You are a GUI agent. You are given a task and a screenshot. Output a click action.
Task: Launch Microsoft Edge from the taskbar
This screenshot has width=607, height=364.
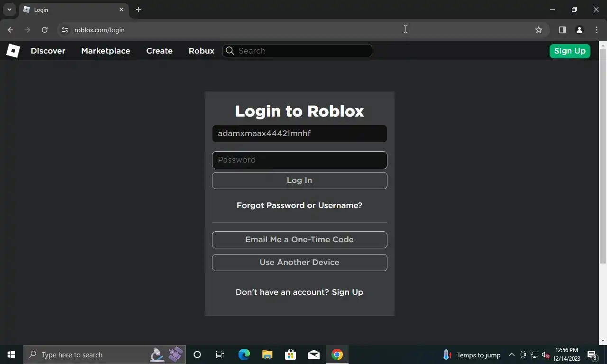244,355
